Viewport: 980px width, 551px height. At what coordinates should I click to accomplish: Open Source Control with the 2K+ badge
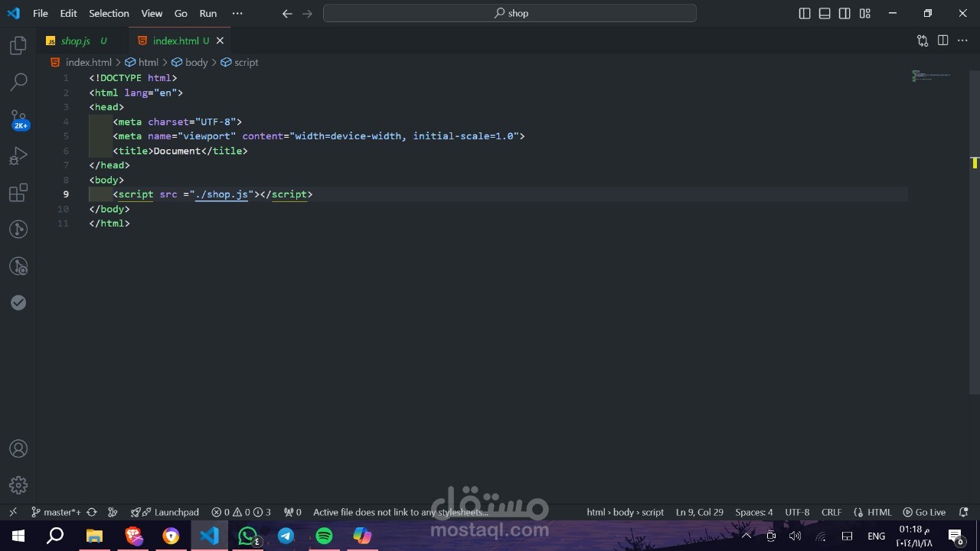point(18,119)
